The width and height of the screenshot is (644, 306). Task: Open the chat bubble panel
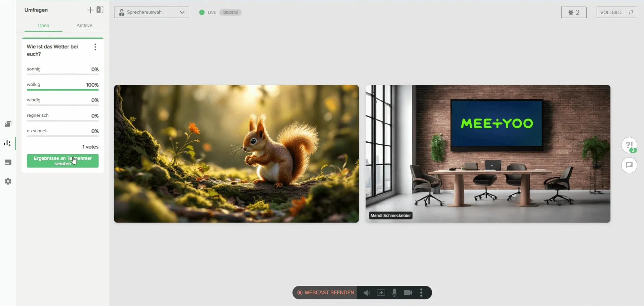point(629,165)
